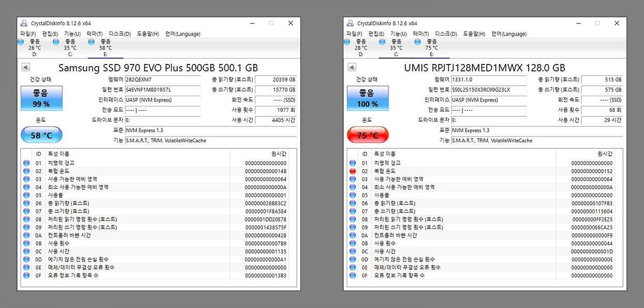This screenshot has width=644, height=308.
Task: Select D: disk 26 °C tab in left window
Action: tap(35, 48)
